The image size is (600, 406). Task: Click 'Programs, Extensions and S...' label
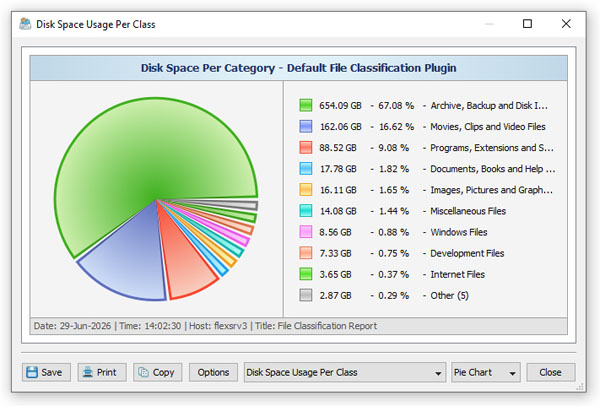pos(492,148)
